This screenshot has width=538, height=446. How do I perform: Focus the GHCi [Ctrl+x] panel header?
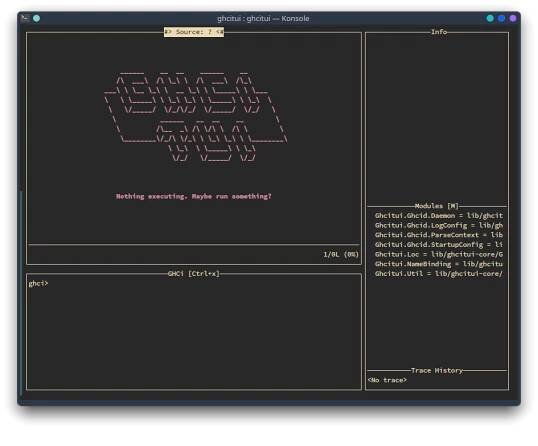pos(194,273)
